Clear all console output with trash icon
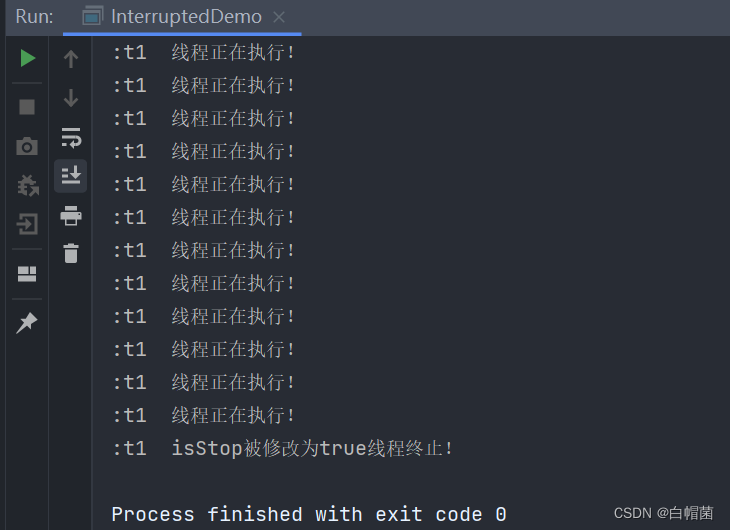This screenshot has width=730, height=530. point(71,253)
